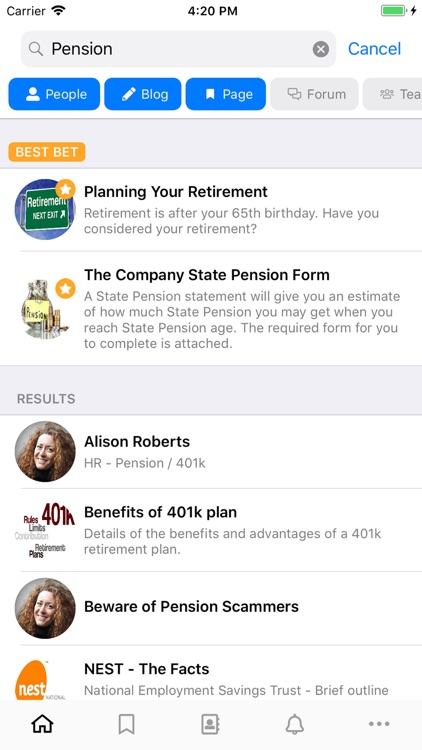
Task: Open the contacts directory tab icon
Action: (210, 724)
